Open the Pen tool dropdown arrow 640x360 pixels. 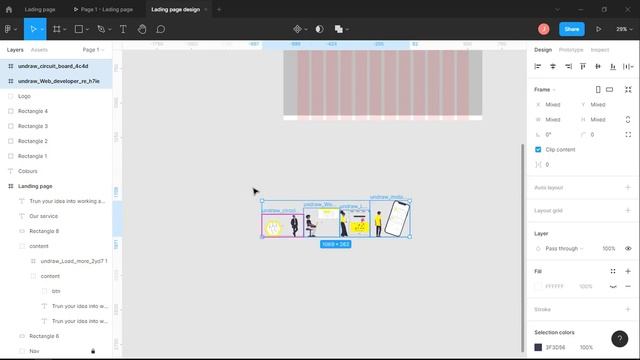109,29
